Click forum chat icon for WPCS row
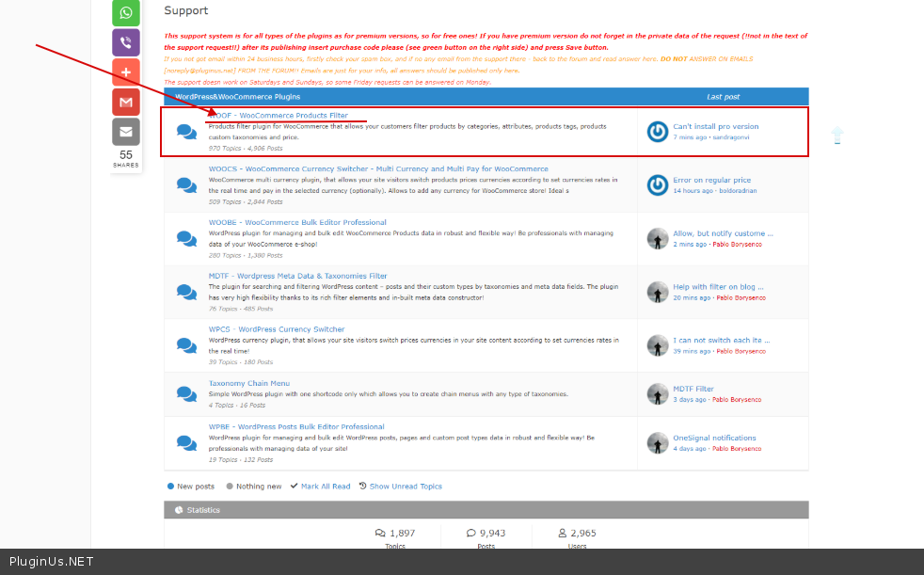 click(187, 345)
